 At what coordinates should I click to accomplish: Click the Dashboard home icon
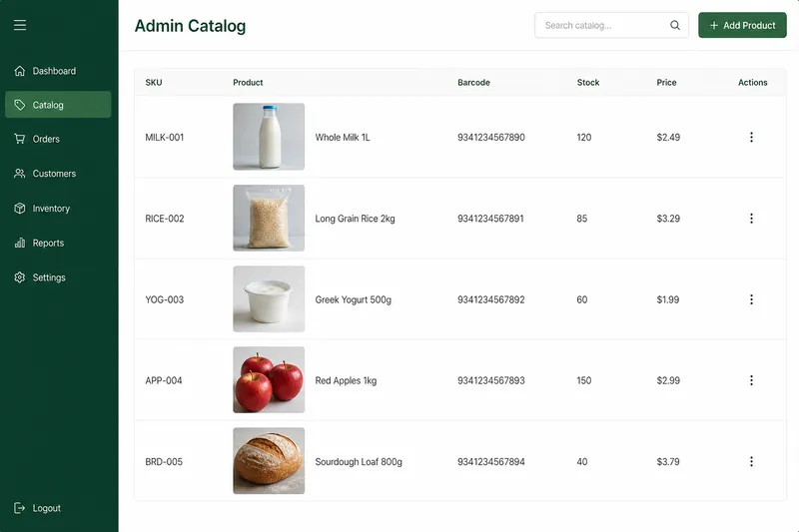coord(19,71)
